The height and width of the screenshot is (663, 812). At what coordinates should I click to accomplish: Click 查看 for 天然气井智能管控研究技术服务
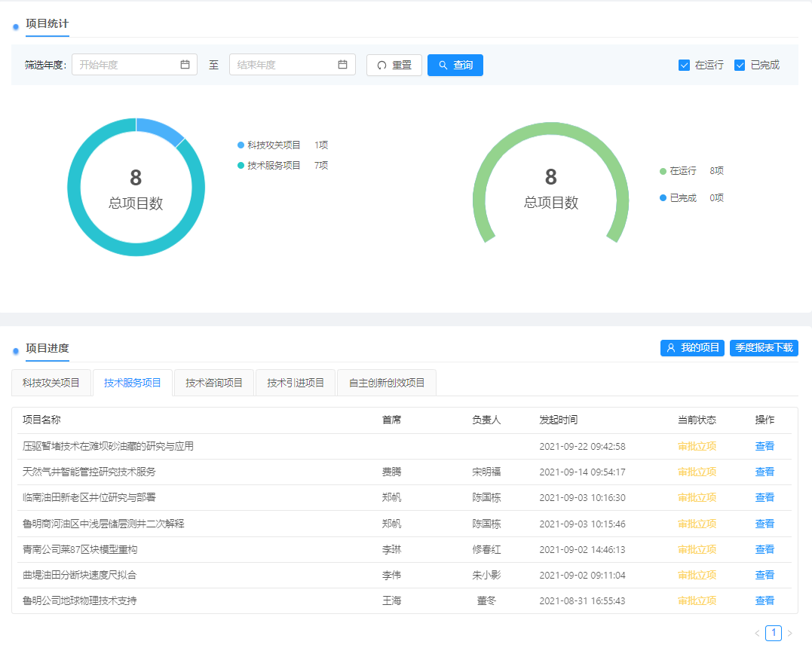tap(765, 472)
